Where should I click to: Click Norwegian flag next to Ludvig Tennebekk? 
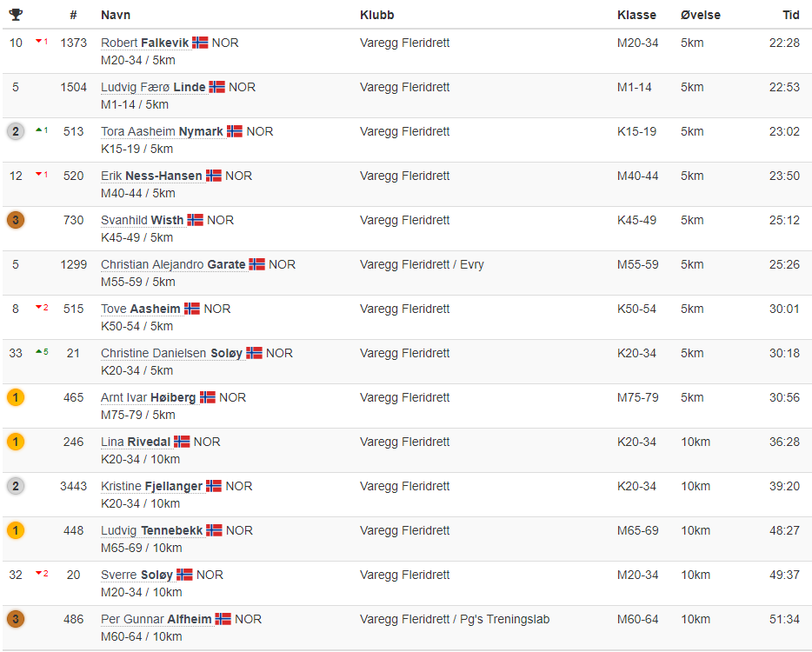214,530
